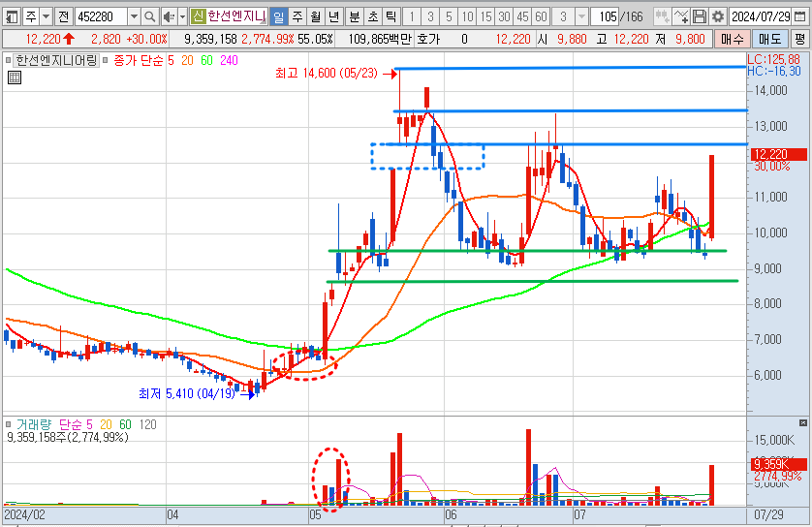Toggle small square before 거래량 label
812x527 pixels.
click(8, 424)
